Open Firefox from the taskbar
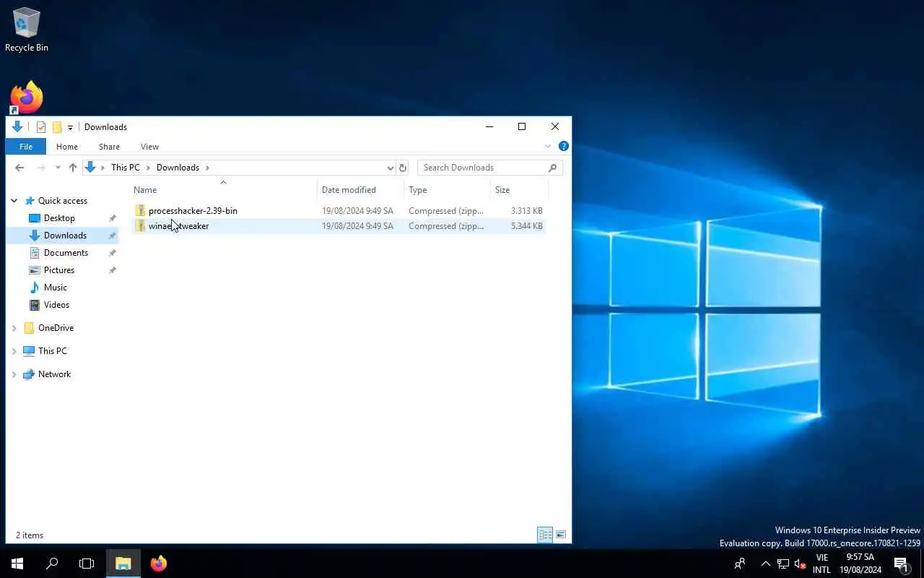 click(x=159, y=564)
